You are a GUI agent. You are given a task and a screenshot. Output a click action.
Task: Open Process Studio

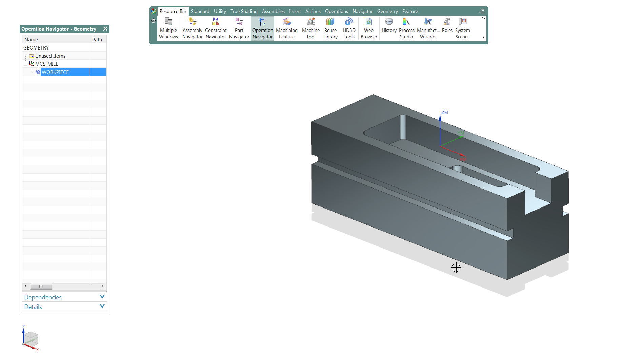pos(407,28)
